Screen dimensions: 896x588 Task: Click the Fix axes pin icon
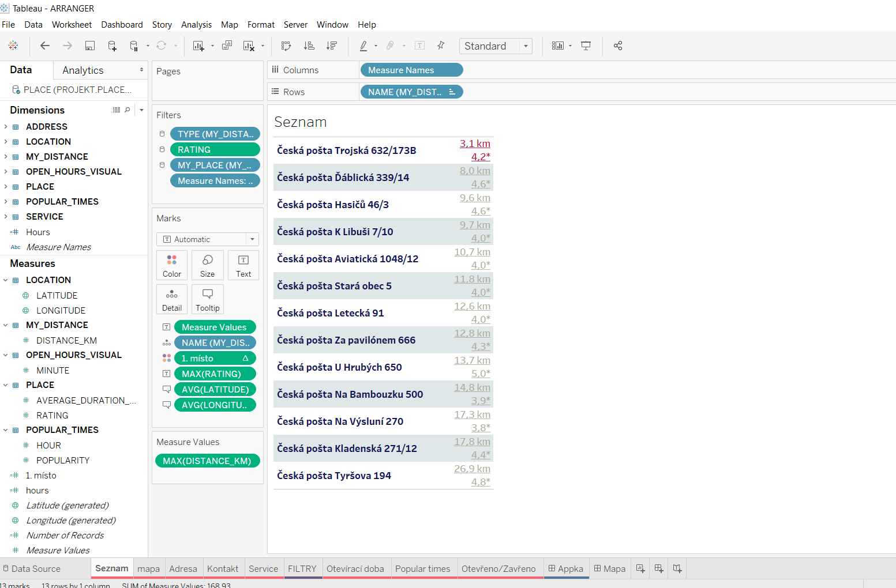coord(441,46)
